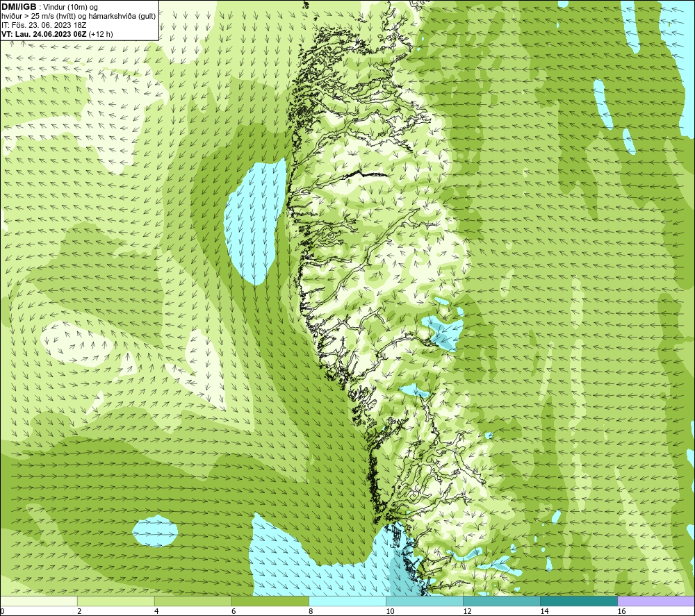Click legend scale label "10"
Image resolution: width=695 pixels, height=616 pixels.
(390, 611)
